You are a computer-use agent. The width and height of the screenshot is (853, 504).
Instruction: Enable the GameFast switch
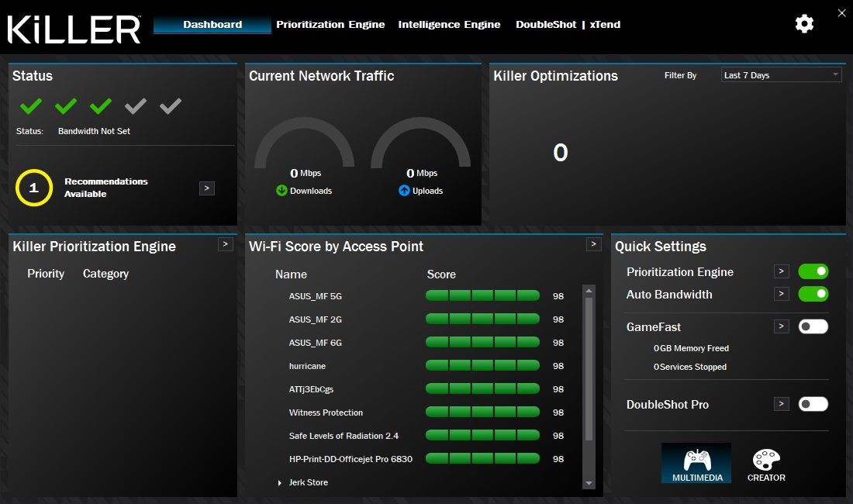tap(813, 326)
